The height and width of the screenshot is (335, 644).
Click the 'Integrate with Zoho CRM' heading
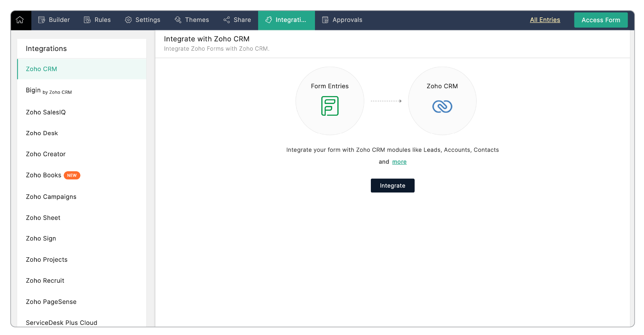click(206, 39)
